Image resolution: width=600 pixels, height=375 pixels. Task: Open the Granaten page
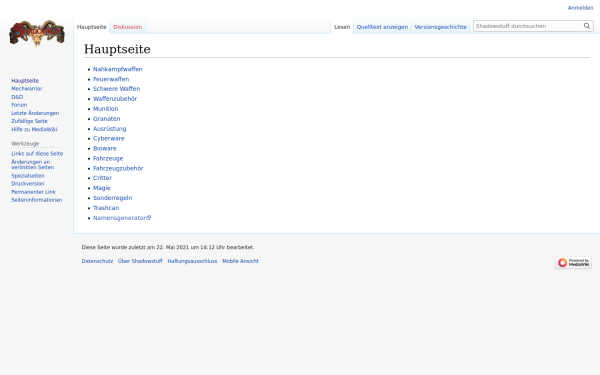(x=106, y=119)
